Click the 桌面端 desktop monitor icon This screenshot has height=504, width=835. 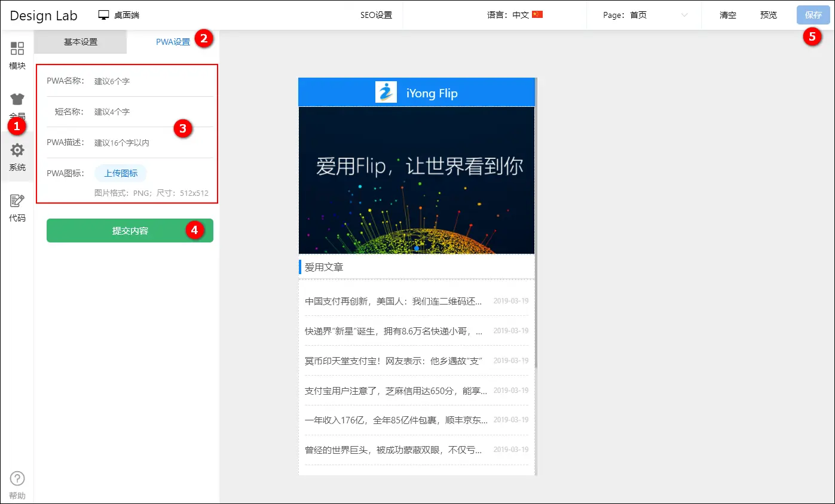pos(104,15)
